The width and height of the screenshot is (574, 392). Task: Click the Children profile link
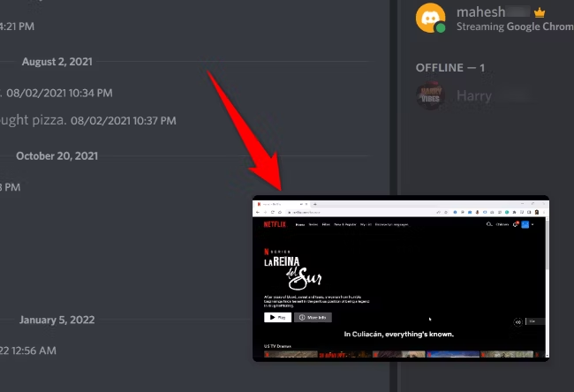(x=502, y=224)
